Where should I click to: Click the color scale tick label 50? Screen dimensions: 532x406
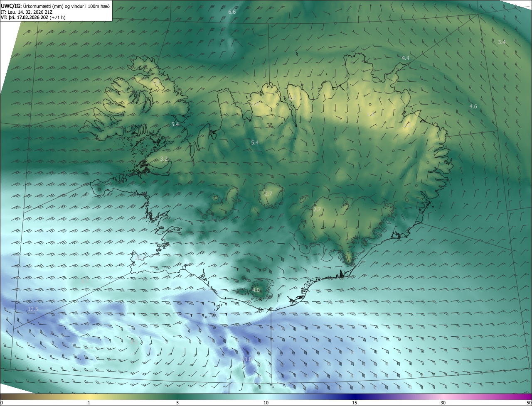(x=529, y=403)
